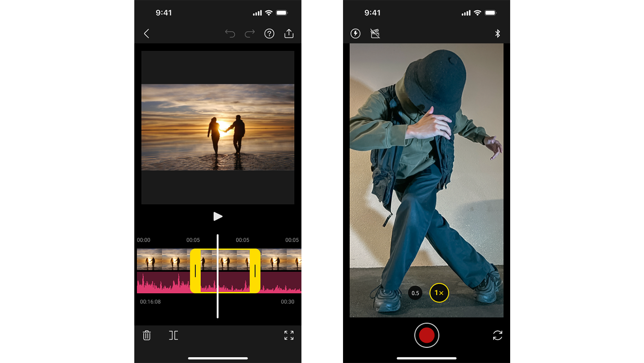Split the clip using the split icon
Image resolution: width=644 pixels, height=363 pixels.
[174, 335]
